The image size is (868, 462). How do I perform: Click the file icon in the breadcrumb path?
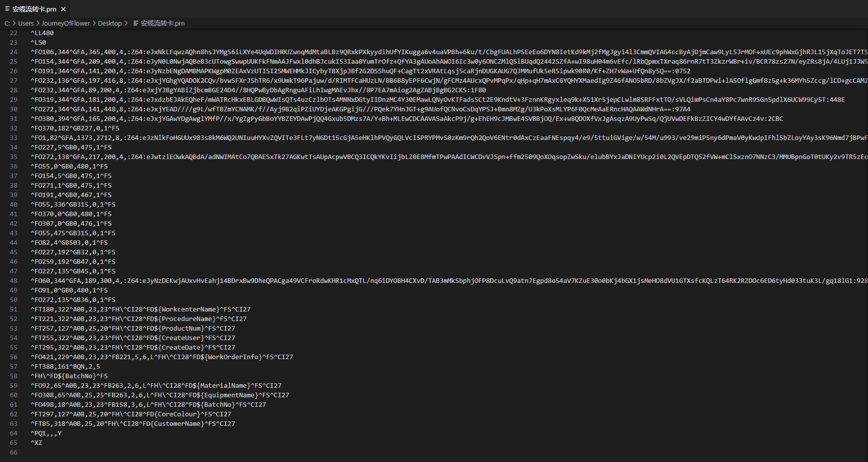135,23
